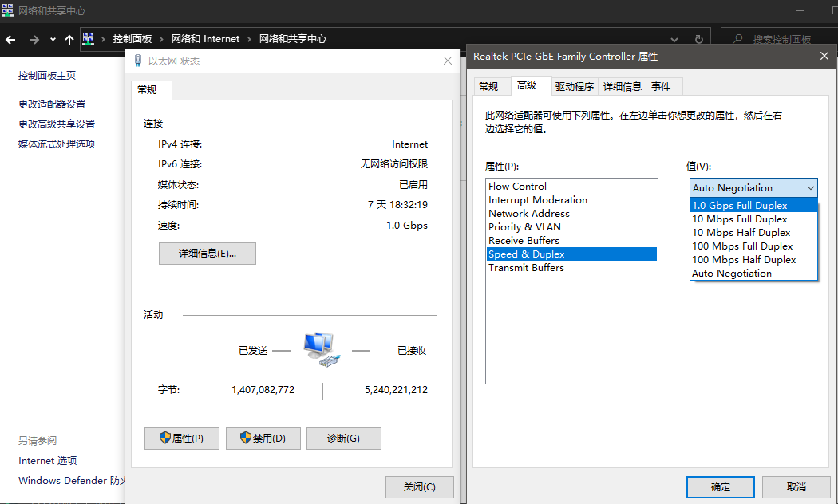Select Priority & VLAN property
Screen dimensions: 838x504
[x=571, y=227]
